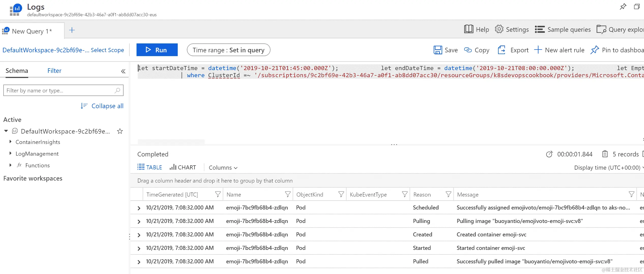Image resolution: width=644 pixels, height=274 pixels.
Task: Click the records clipboard icon
Action: pos(605,154)
